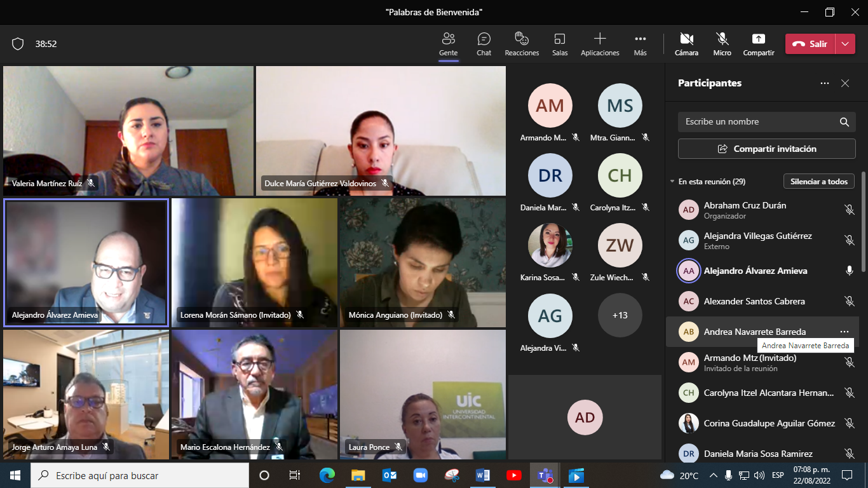
Task: Unmute the Micro button
Action: 722,44
